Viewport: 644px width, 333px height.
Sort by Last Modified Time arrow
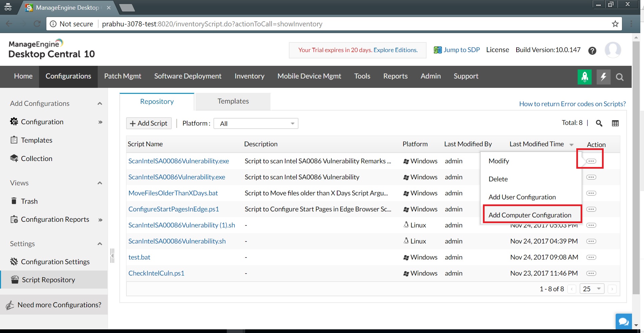571,145
